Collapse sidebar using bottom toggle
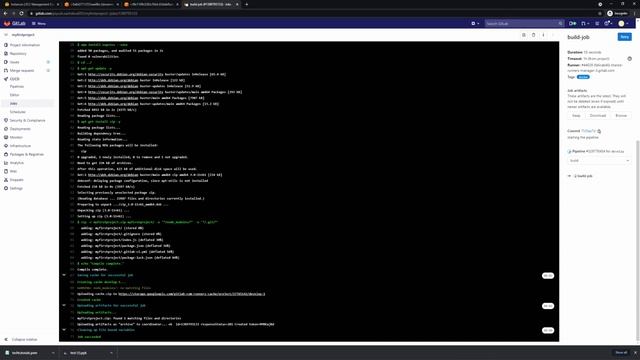Image resolution: width=640 pixels, height=360 pixels. coord(21,339)
